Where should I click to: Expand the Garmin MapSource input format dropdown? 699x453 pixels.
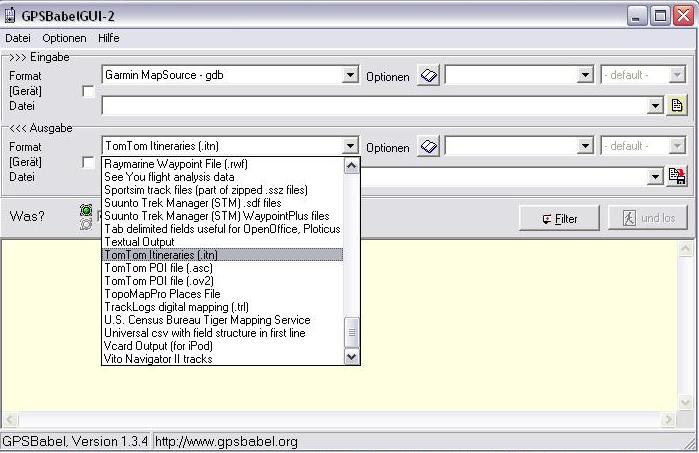point(350,75)
